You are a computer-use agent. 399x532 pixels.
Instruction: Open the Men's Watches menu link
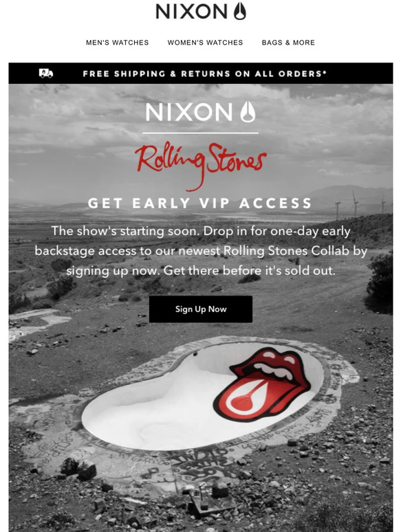click(117, 43)
